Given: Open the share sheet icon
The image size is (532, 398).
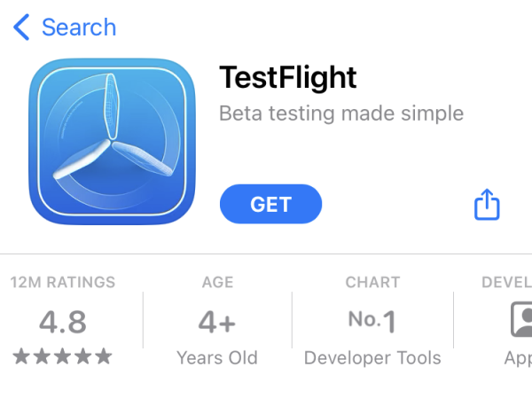Looking at the screenshot, I should click(487, 204).
